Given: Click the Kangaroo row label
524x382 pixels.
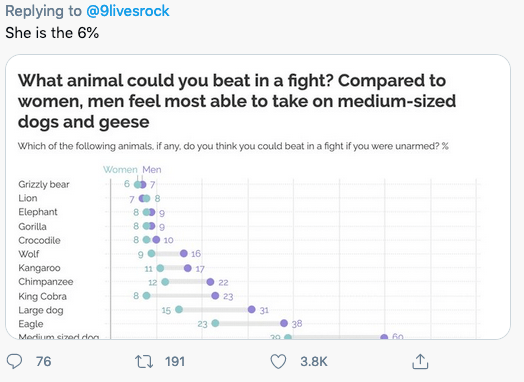Looking at the screenshot, I should (x=39, y=268).
